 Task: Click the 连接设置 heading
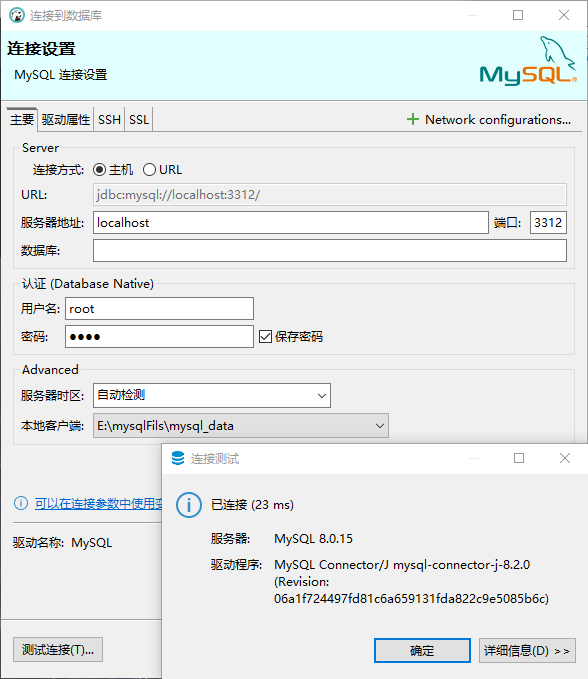coord(42,48)
